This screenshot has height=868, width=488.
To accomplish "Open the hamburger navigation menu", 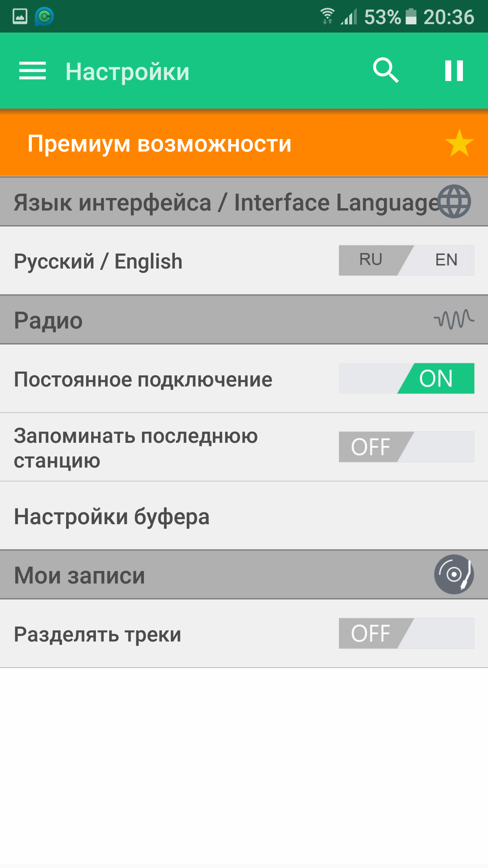I will (32, 71).
